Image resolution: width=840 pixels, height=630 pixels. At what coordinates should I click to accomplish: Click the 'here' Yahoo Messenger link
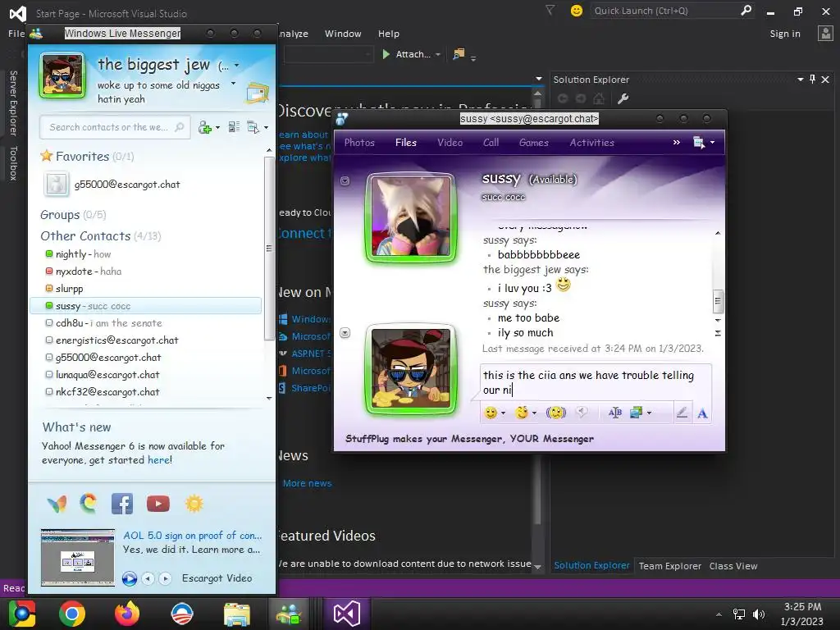tap(158, 460)
